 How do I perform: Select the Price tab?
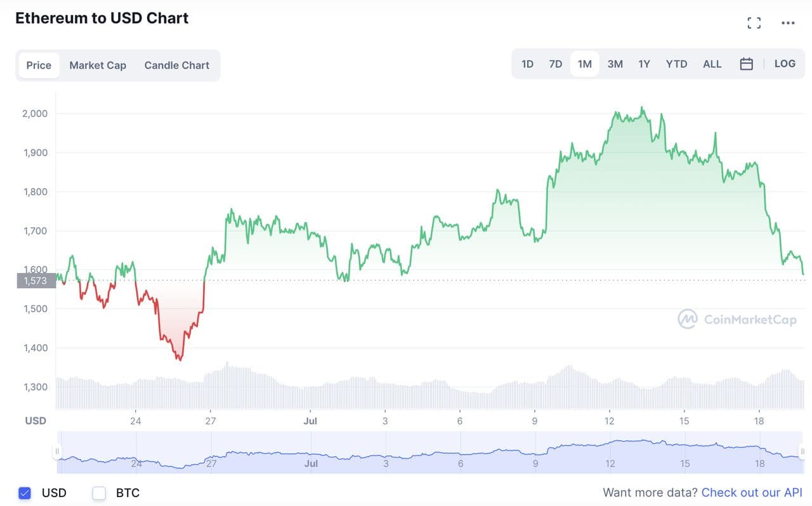39,65
